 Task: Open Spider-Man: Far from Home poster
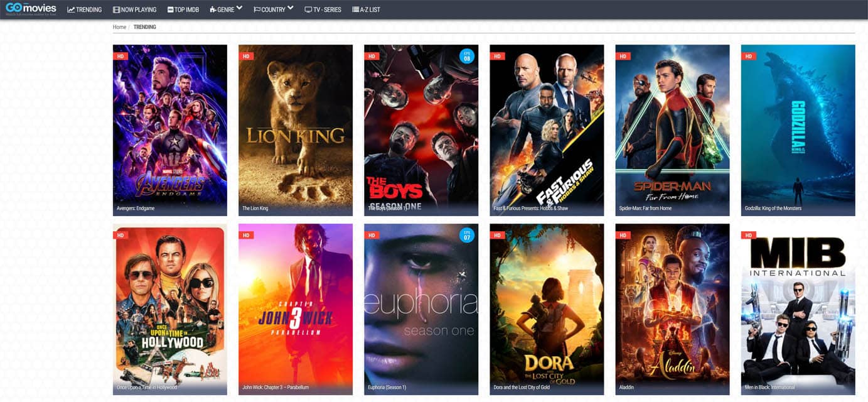(672, 130)
